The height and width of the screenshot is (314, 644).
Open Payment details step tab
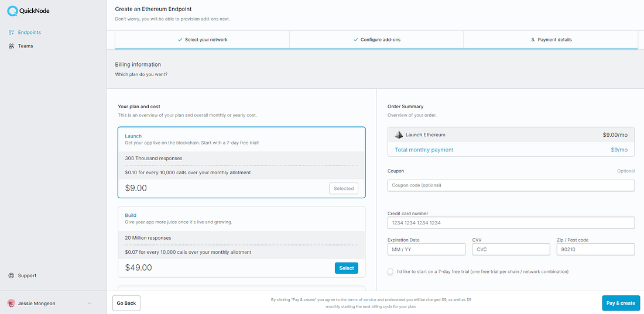click(x=550, y=40)
